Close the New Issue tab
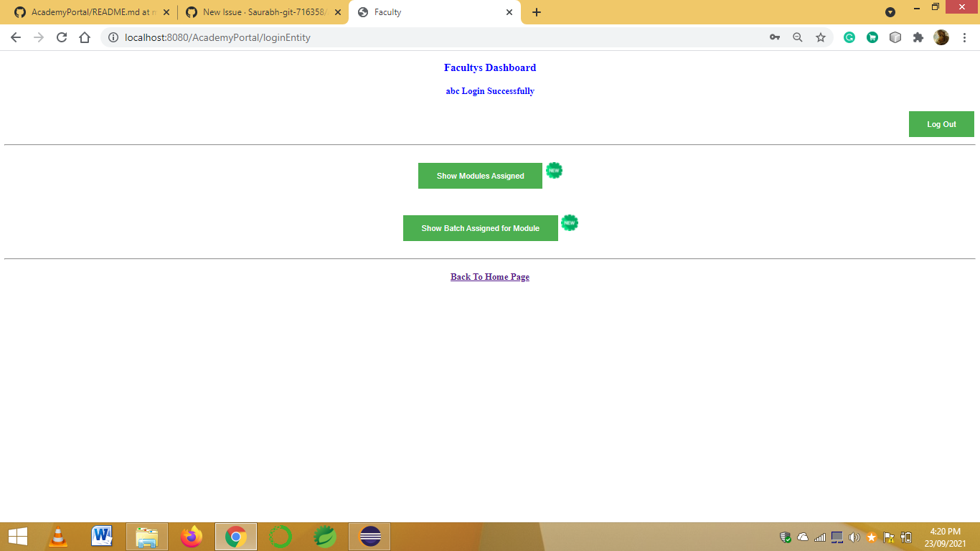 (x=338, y=12)
